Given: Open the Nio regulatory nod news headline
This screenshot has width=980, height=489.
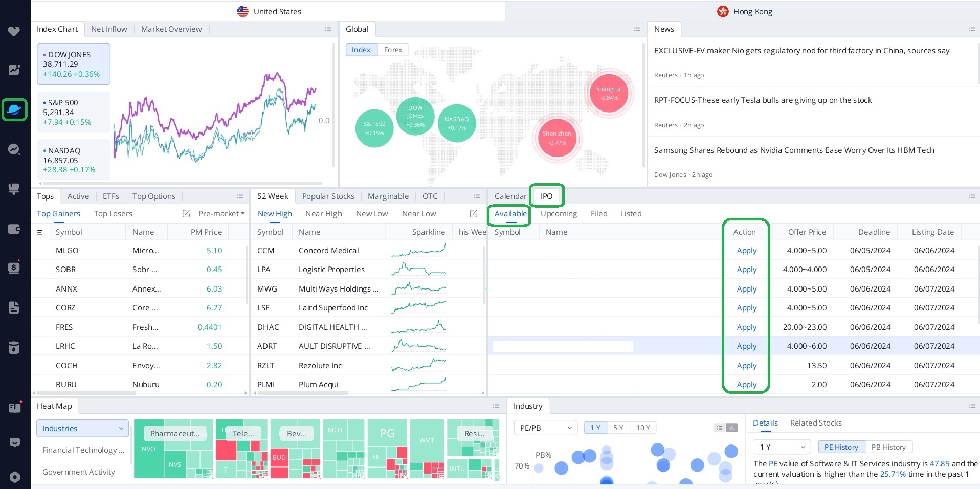Looking at the screenshot, I should (x=801, y=51).
